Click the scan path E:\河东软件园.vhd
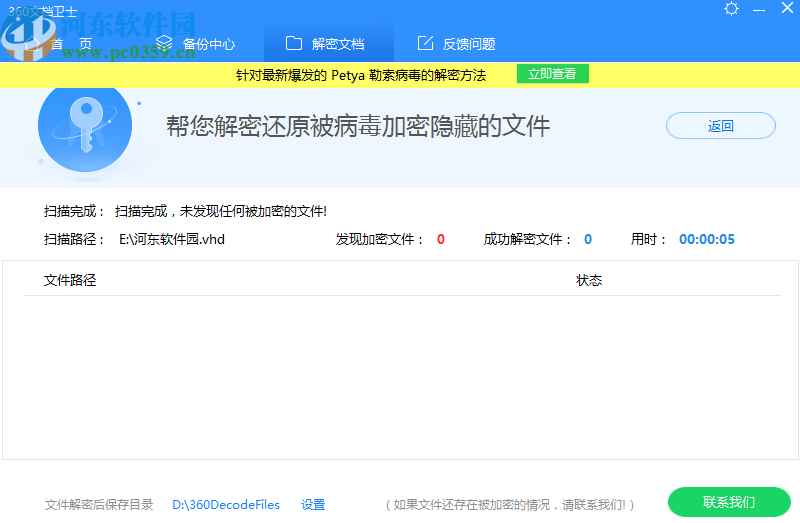The image size is (800, 523). click(x=172, y=239)
